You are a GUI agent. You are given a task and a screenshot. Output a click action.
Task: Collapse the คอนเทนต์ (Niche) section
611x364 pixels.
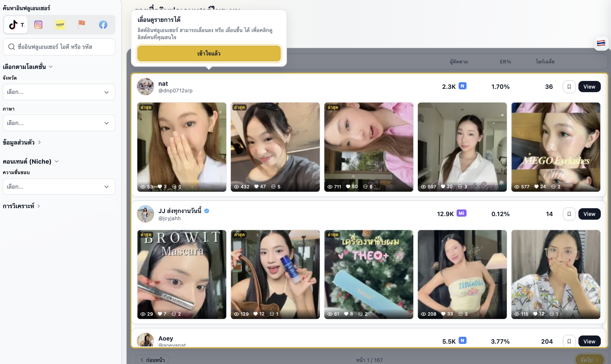(31, 161)
